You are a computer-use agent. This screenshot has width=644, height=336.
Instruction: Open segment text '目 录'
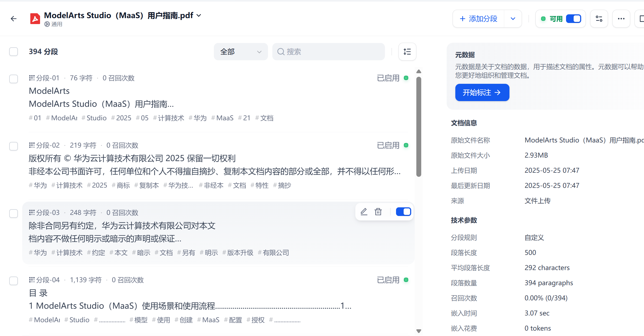coord(38,293)
